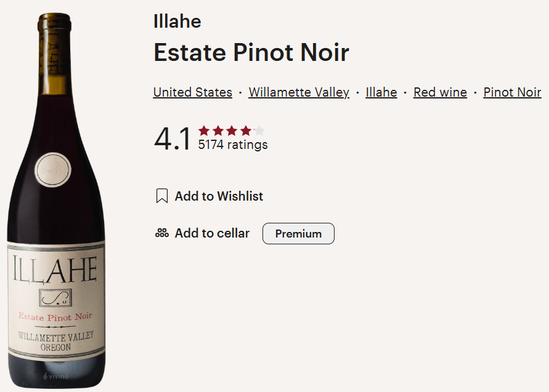Click the first red rating star
This screenshot has width=549, height=392.
204,130
